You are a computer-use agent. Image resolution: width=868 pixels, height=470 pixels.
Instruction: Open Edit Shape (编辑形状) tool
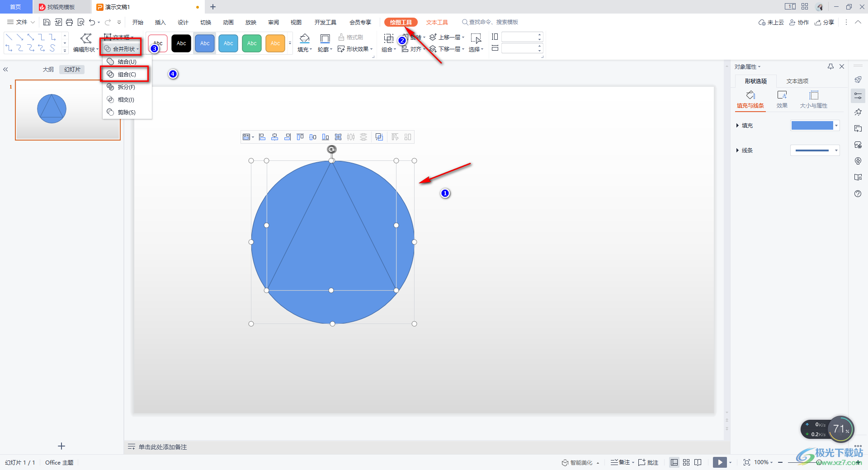click(x=85, y=43)
